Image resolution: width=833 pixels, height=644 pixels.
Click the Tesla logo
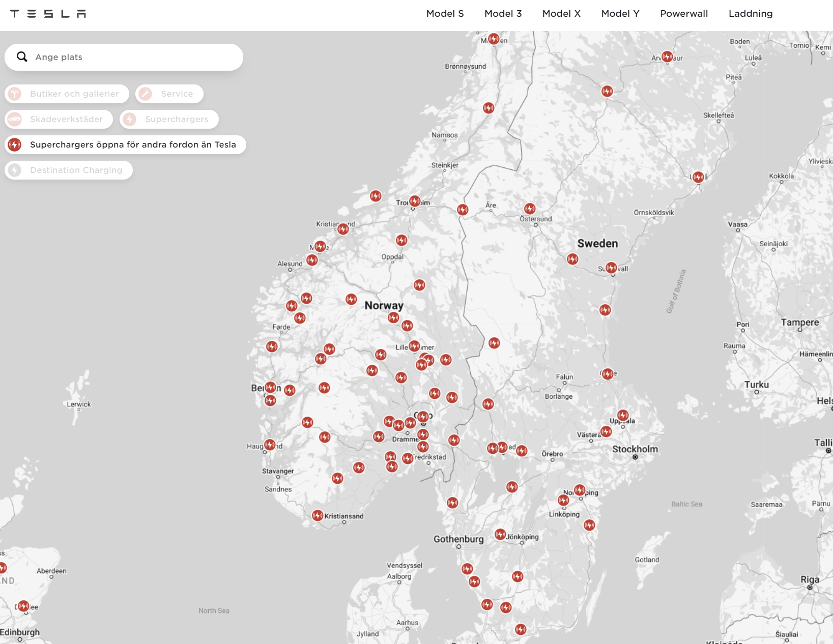pos(48,14)
